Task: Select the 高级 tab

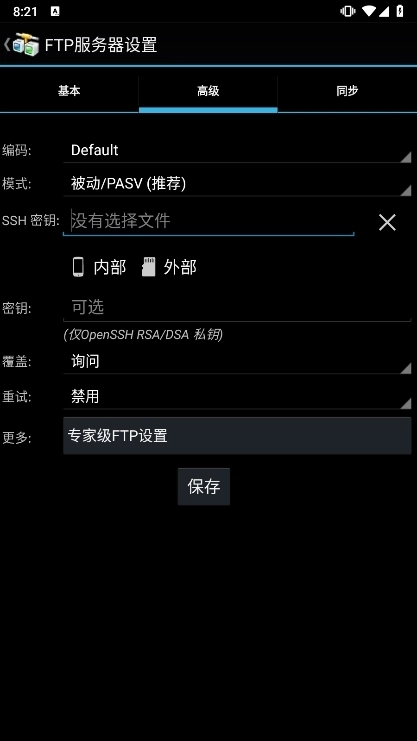Action: click(208, 91)
